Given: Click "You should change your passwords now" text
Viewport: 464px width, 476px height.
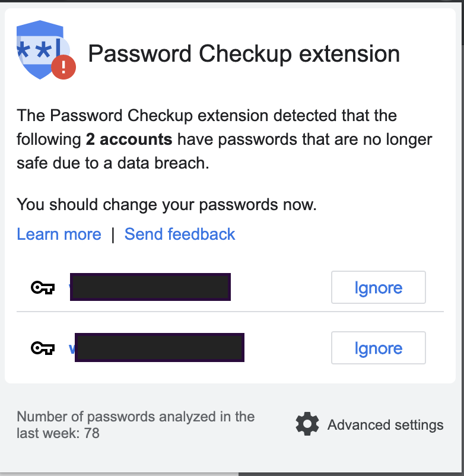Looking at the screenshot, I should (167, 205).
